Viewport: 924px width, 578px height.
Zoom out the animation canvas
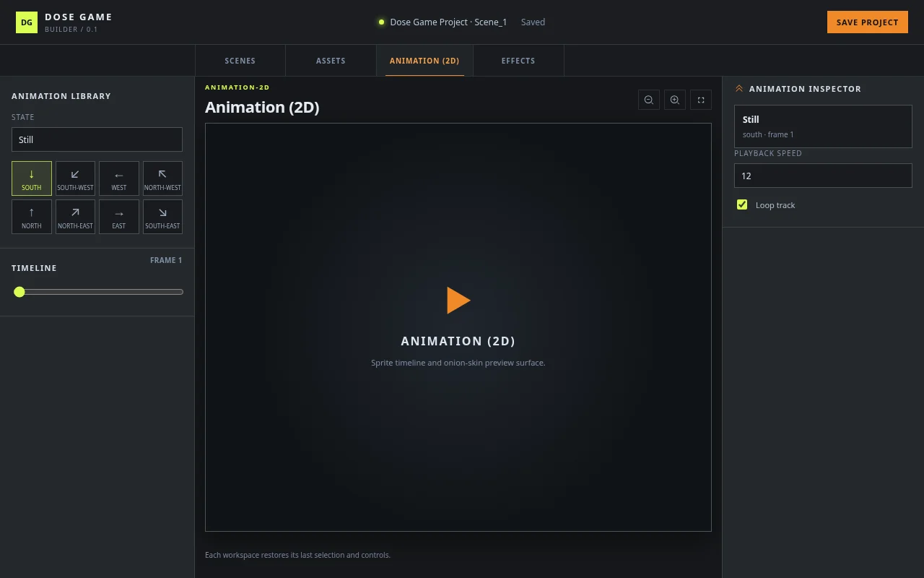pos(649,100)
